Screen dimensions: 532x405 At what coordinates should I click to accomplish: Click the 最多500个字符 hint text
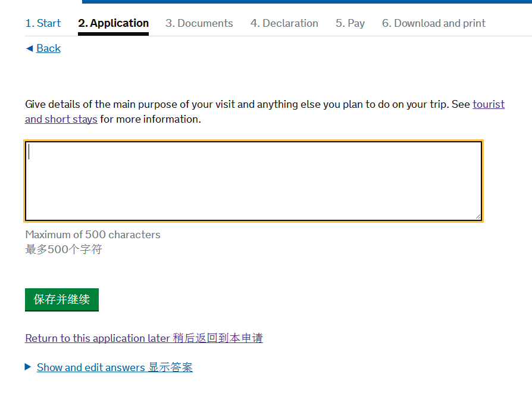[64, 250]
